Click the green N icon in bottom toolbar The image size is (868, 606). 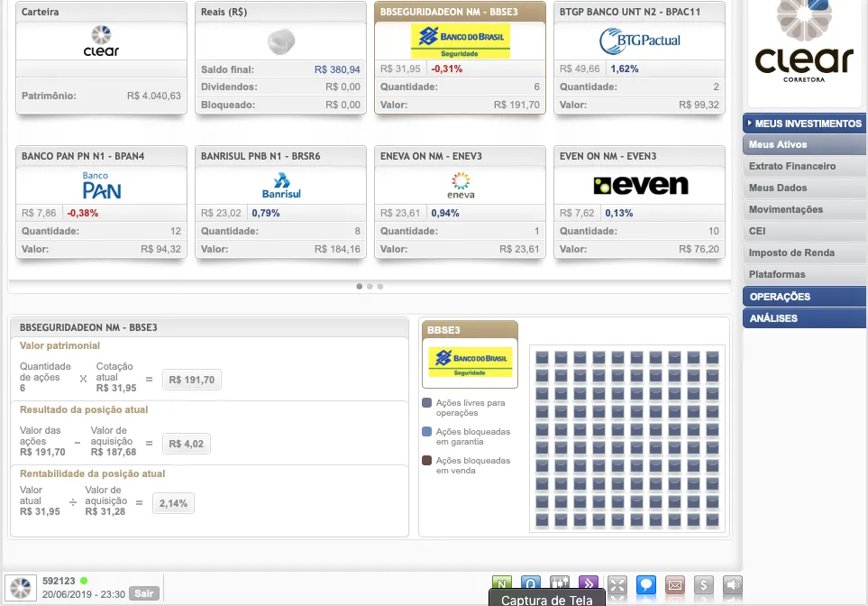(x=502, y=583)
